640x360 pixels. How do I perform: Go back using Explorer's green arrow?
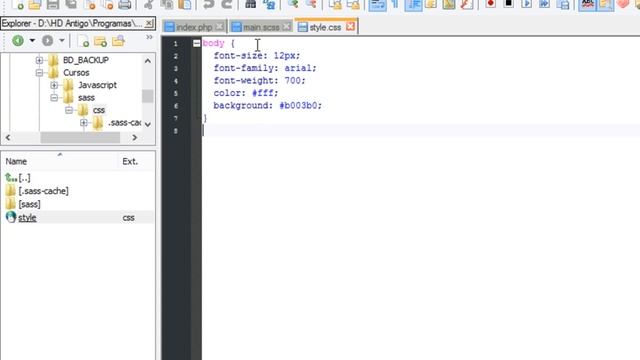pyautogui.click(x=18, y=40)
